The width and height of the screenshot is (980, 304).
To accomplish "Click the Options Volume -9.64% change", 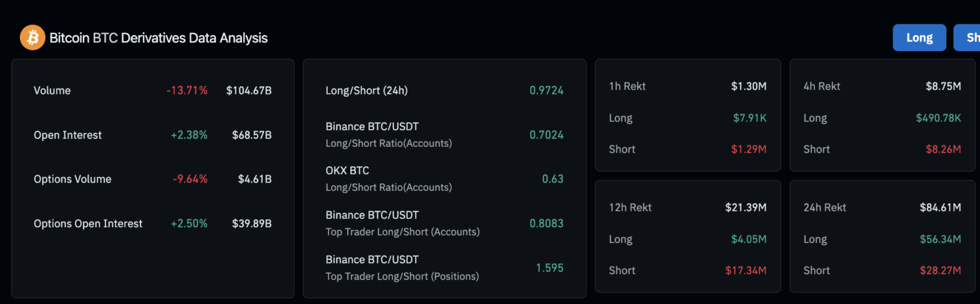I will pyautogui.click(x=190, y=179).
